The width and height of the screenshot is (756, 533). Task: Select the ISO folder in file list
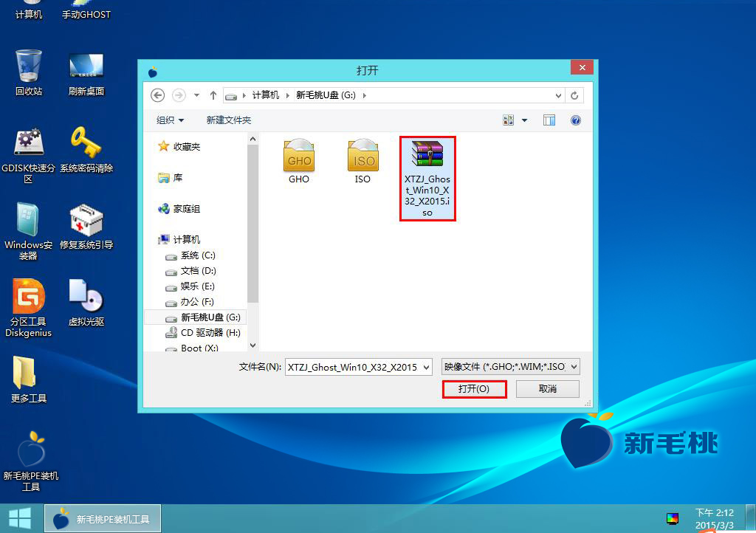pos(362,162)
